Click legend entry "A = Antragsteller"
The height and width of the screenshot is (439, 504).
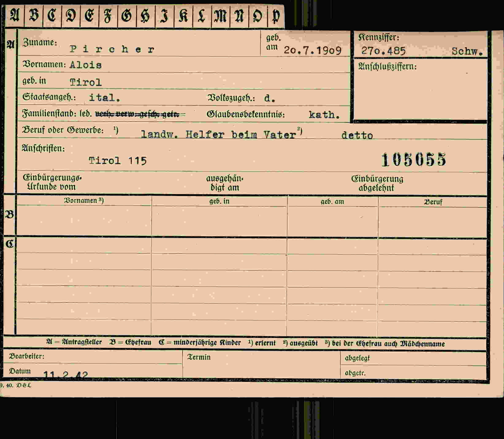click(x=74, y=342)
